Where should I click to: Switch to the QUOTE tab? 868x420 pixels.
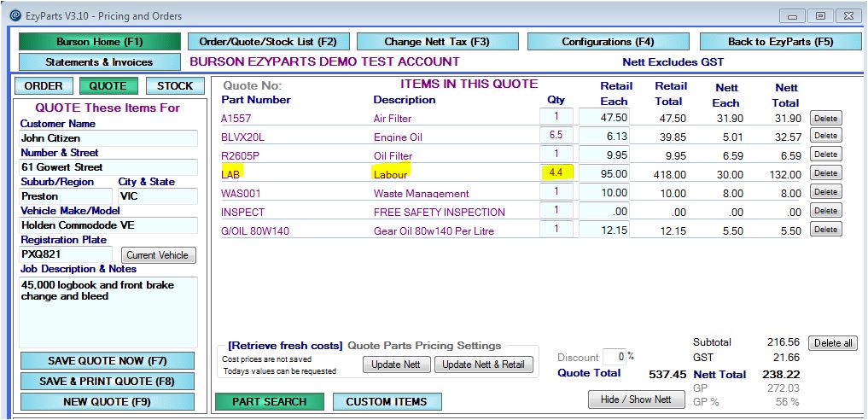(108, 85)
